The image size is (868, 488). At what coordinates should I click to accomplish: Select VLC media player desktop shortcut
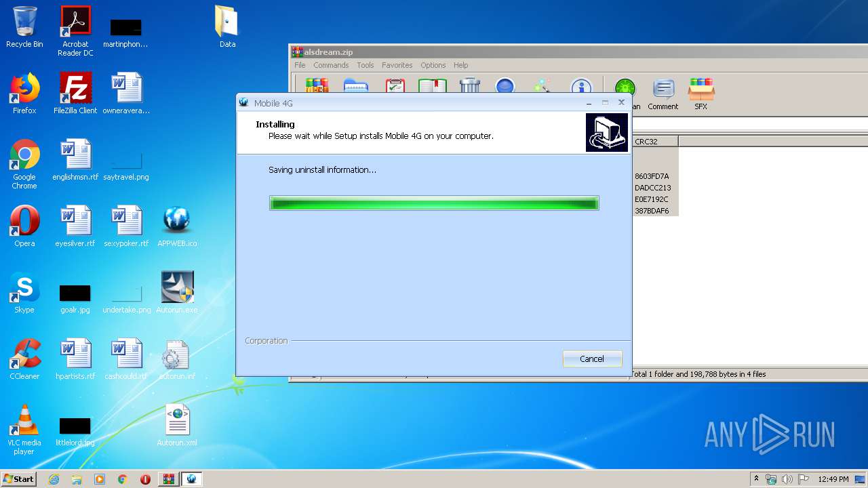click(x=24, y=430)
